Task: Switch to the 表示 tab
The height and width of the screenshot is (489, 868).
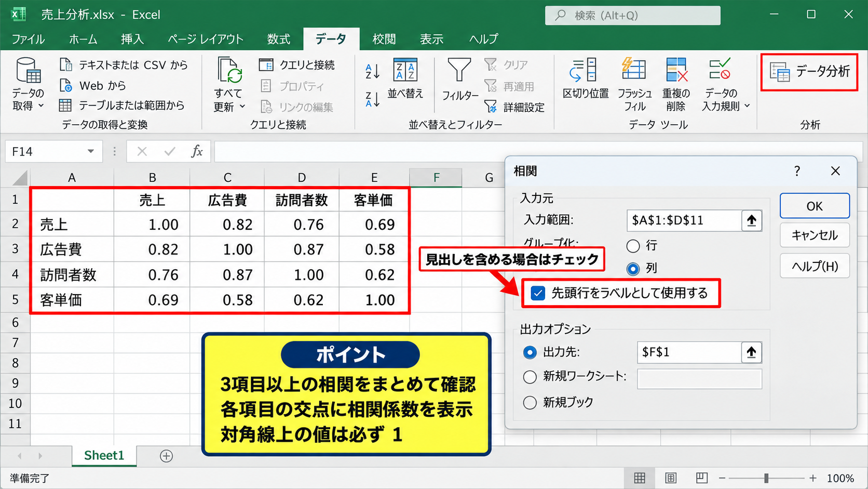Action: pos(431,39)
